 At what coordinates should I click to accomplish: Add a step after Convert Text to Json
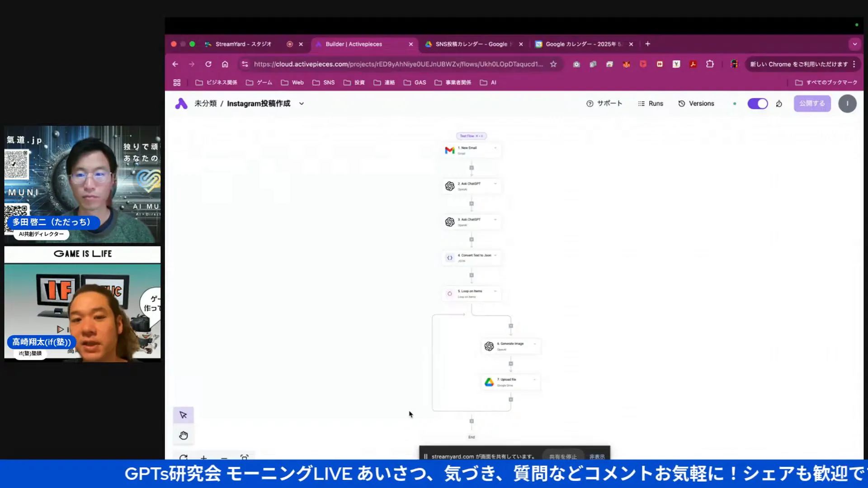pyautogui.click(x=472, y=275)
